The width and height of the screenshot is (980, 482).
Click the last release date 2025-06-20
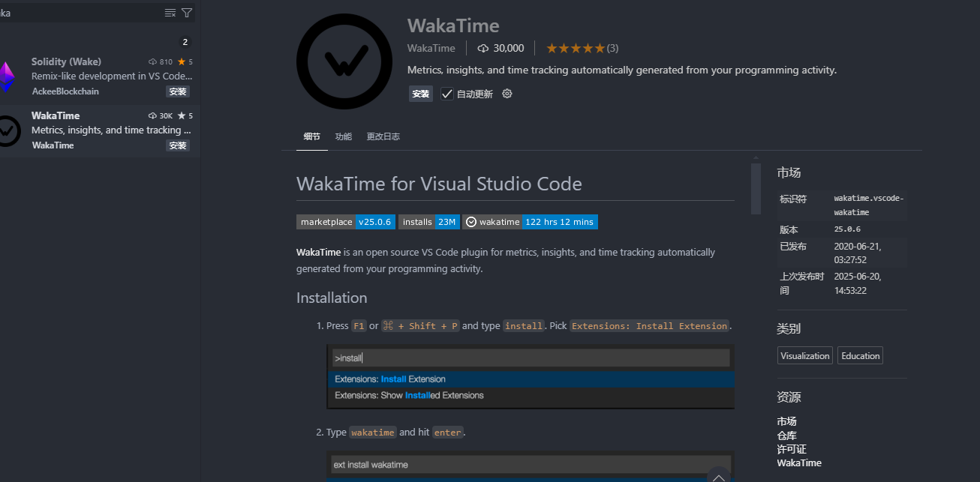point(858,283)
